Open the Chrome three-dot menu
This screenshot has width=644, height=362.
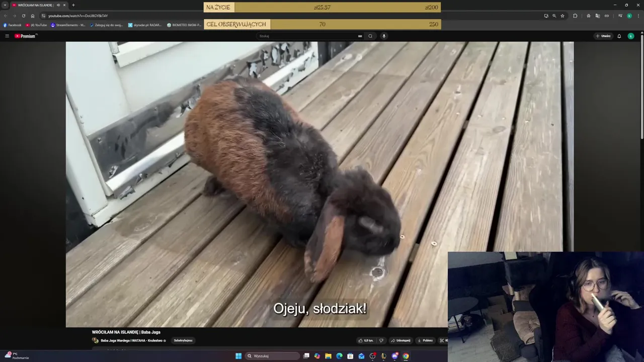tap(638, 16)
